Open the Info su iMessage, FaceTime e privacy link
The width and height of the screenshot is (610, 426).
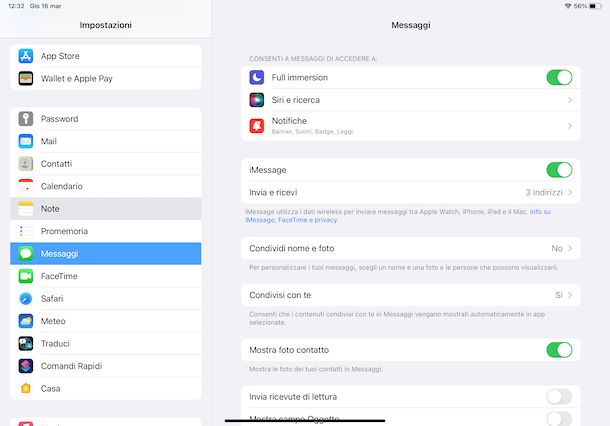click(x=291, y=220)
